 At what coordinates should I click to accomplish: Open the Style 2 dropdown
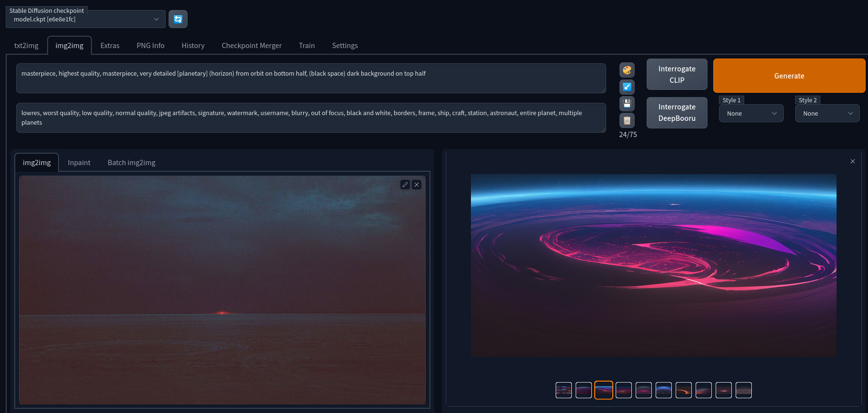[x=828, y=113]
